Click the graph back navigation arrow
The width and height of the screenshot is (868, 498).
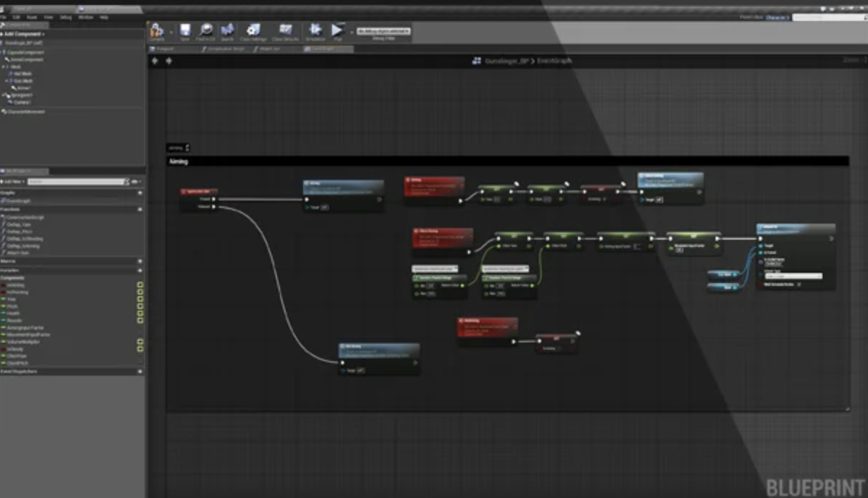coord(155,61)
